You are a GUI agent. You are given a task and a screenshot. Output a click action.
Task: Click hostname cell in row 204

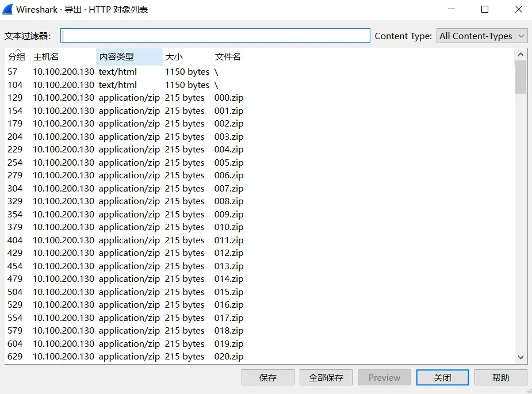pos(63,136)
